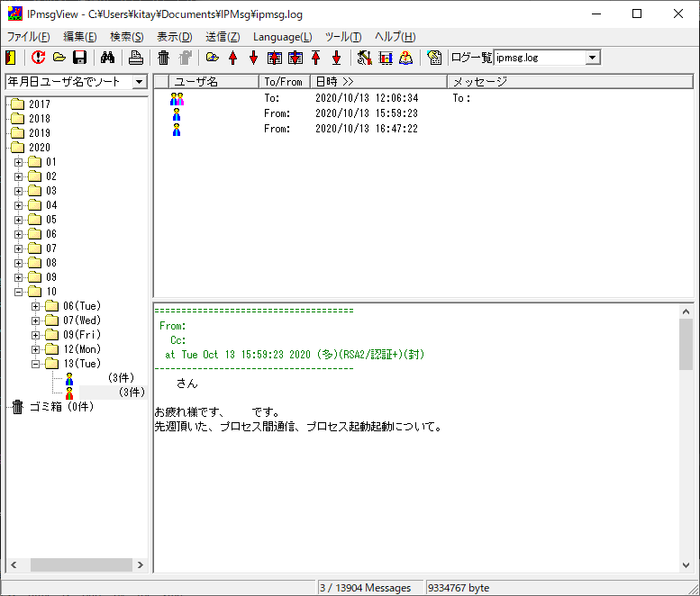
Task: Expand the 12(Mon) day folder
Action: [36, 349]
